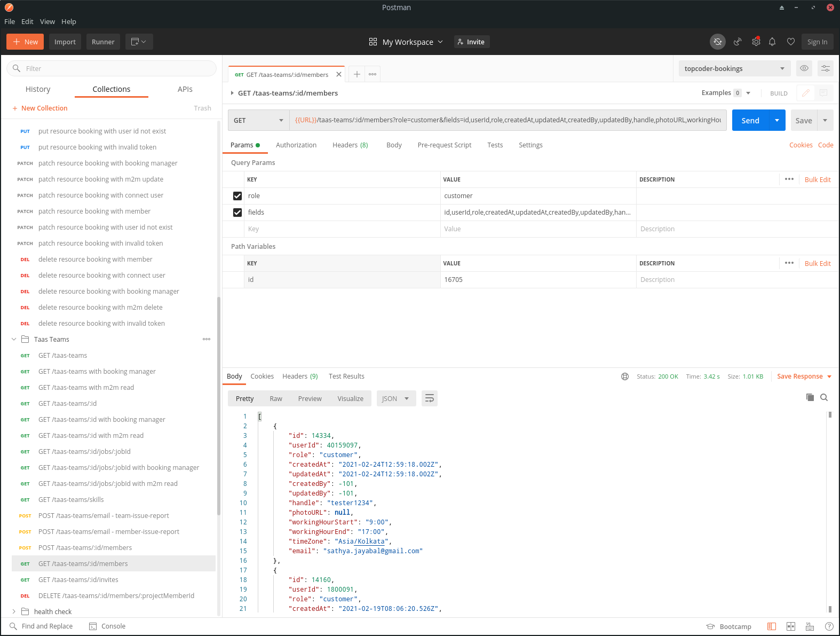Image resolution: width=840 pixels, height=636 pixels.
Task: Open manage environments sliders icon
Action: [826, 68]
